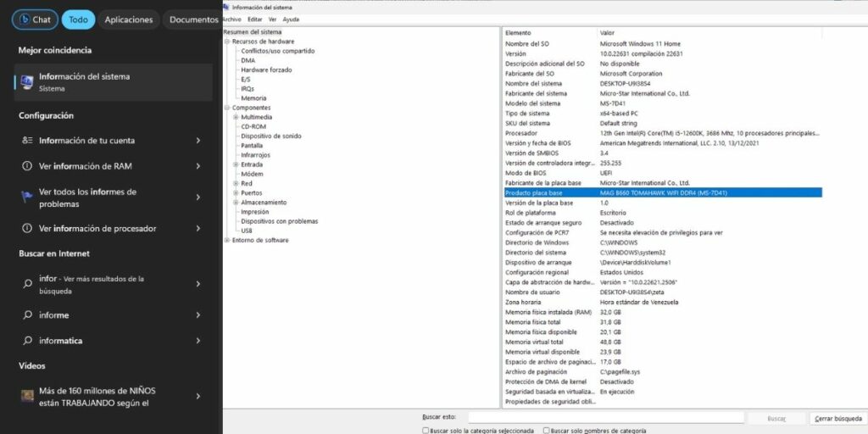Click Bing Chat icon in search panel
This screenshot has width=868, height=434.
25,19
